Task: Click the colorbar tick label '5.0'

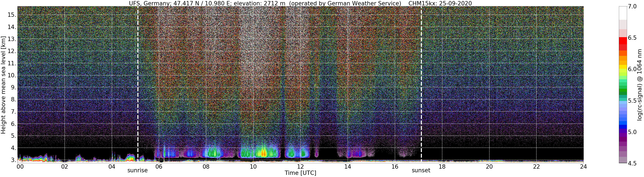Action: point(632,132)
